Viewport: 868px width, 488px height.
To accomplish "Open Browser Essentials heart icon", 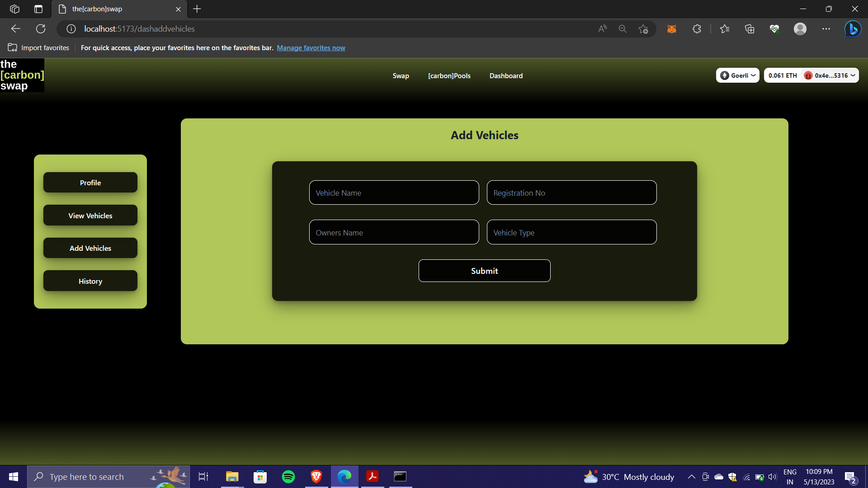I will coord(775,28).
